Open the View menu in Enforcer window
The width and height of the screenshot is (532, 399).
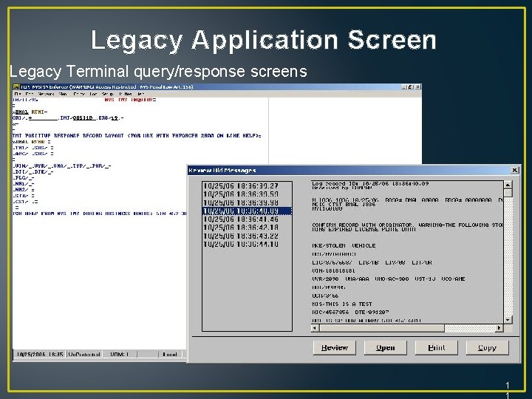(x=63, y=94)
